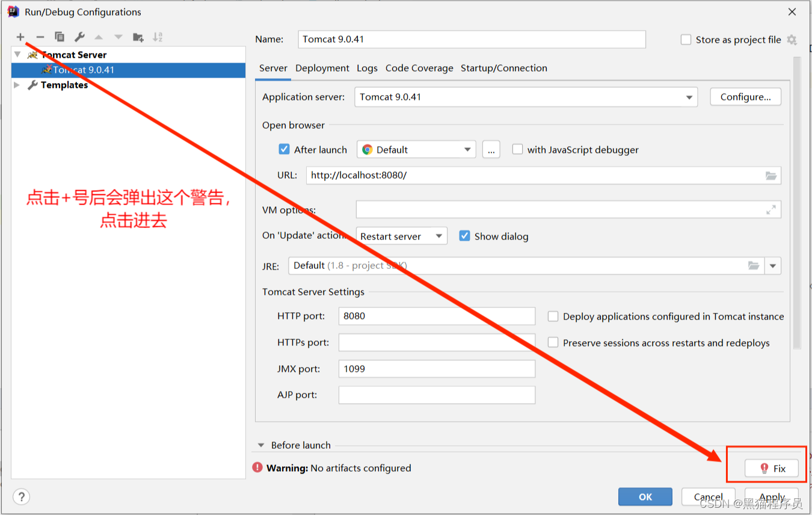
Task: Click the Cancel button
Action: coord(709,496)
